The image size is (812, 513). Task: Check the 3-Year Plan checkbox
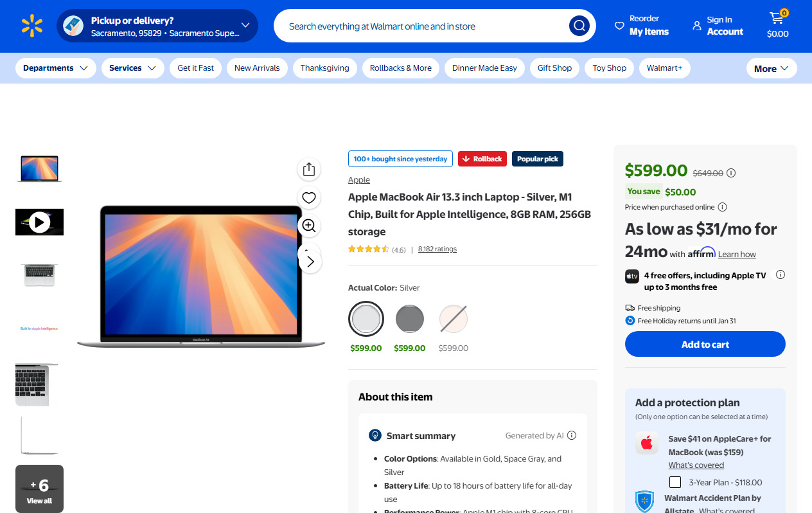(x=675, y=482)
